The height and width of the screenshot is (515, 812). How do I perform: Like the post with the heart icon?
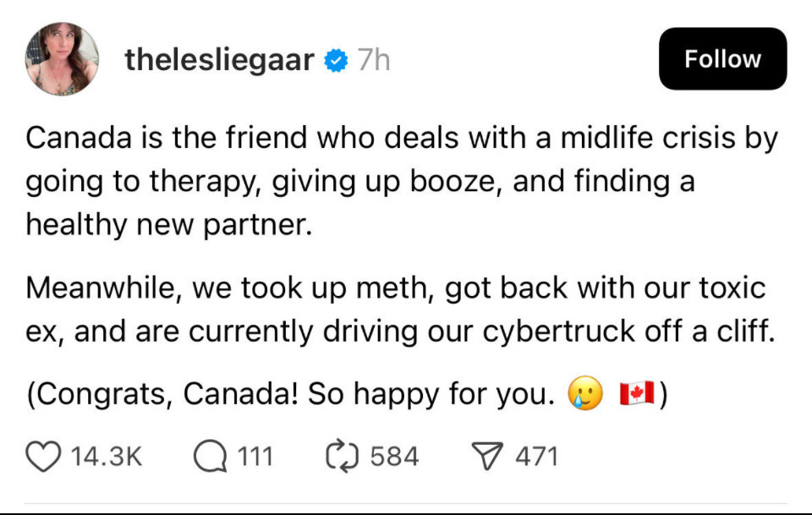[x=43, y=457]
